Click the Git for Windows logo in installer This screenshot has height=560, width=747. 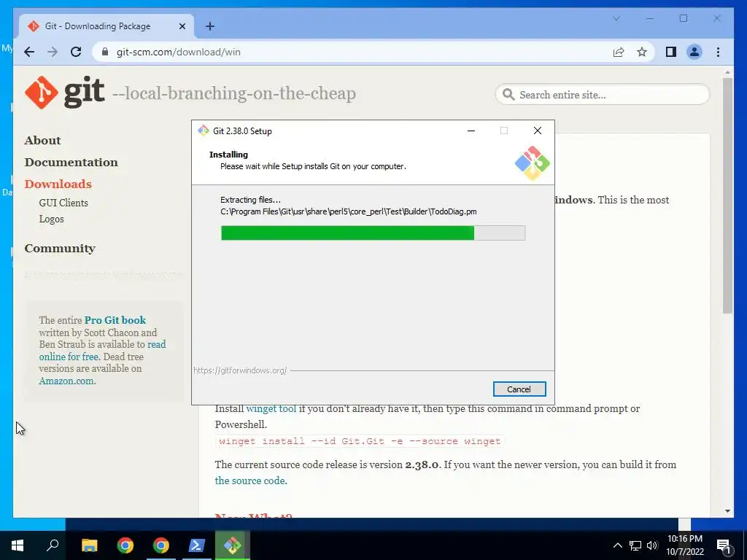click(532, 163)
